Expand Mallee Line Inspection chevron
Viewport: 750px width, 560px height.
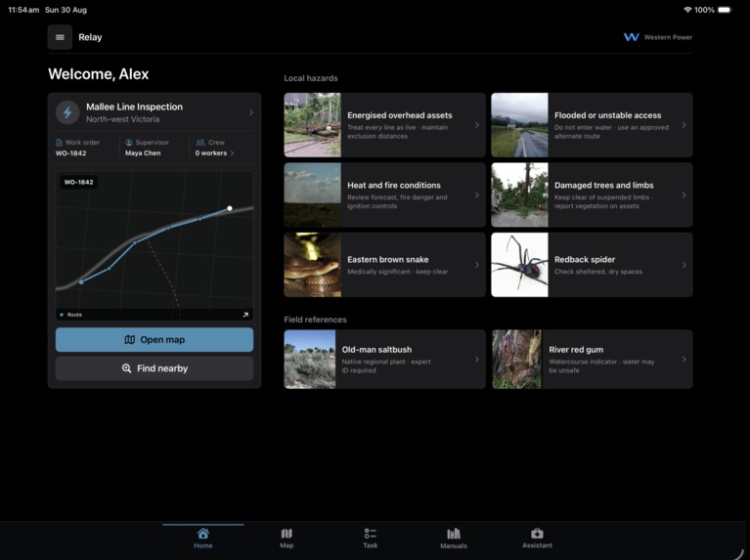click(x=251, y=112)
